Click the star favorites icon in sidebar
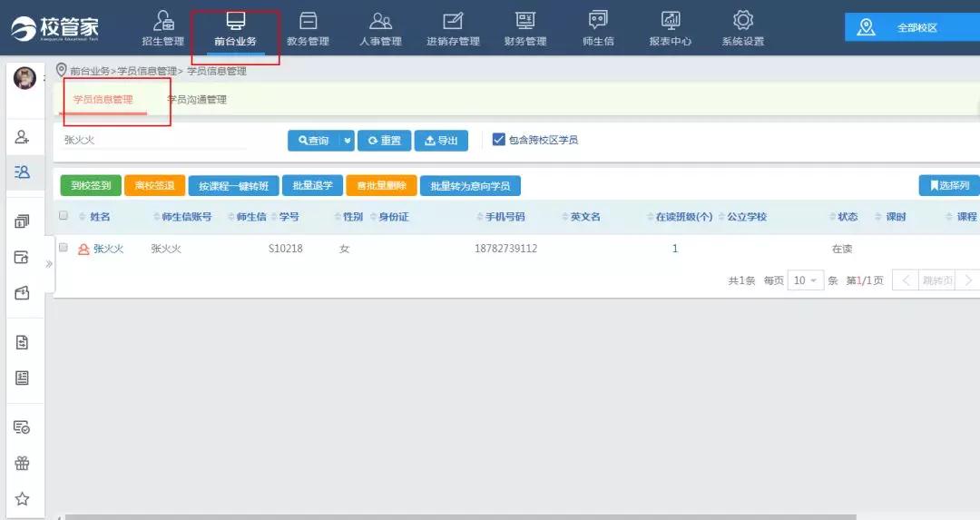Screen dimensions: 980x520 tap(23, 498)
